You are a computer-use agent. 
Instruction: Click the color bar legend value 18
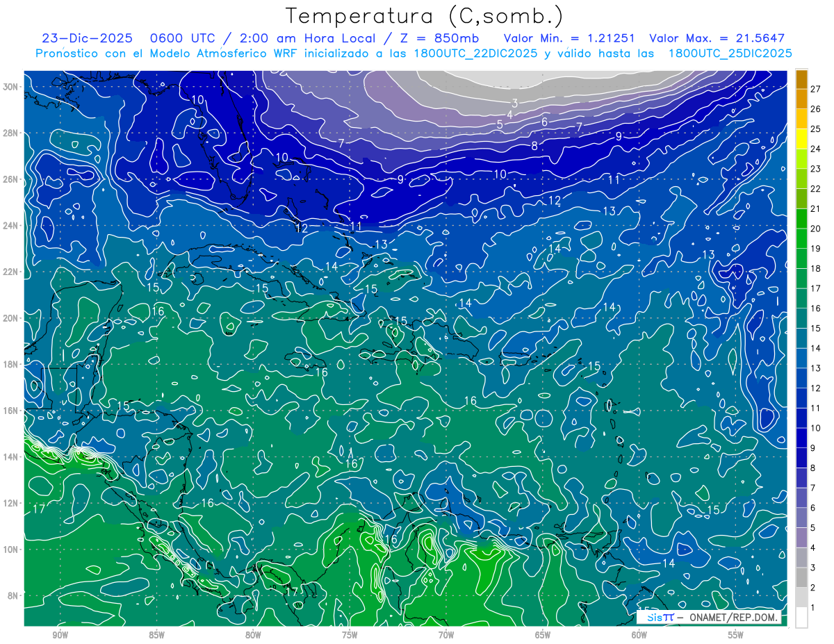pos(815,268)
